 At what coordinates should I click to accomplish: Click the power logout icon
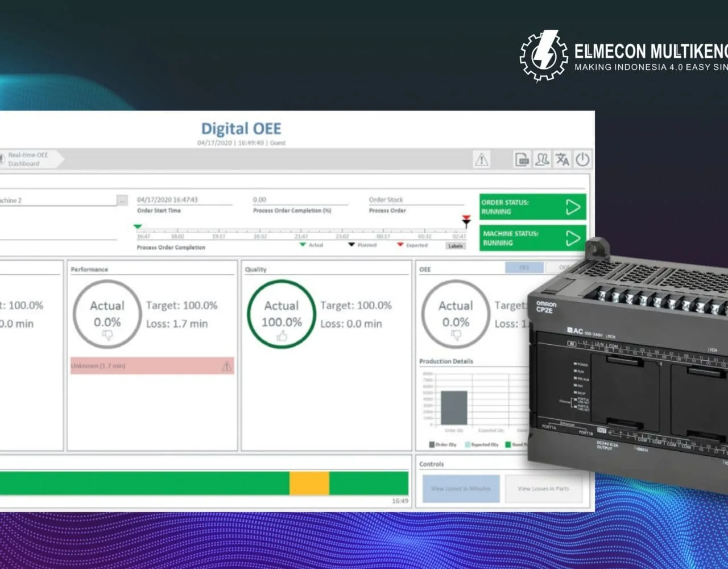click(x=582, y=159)
